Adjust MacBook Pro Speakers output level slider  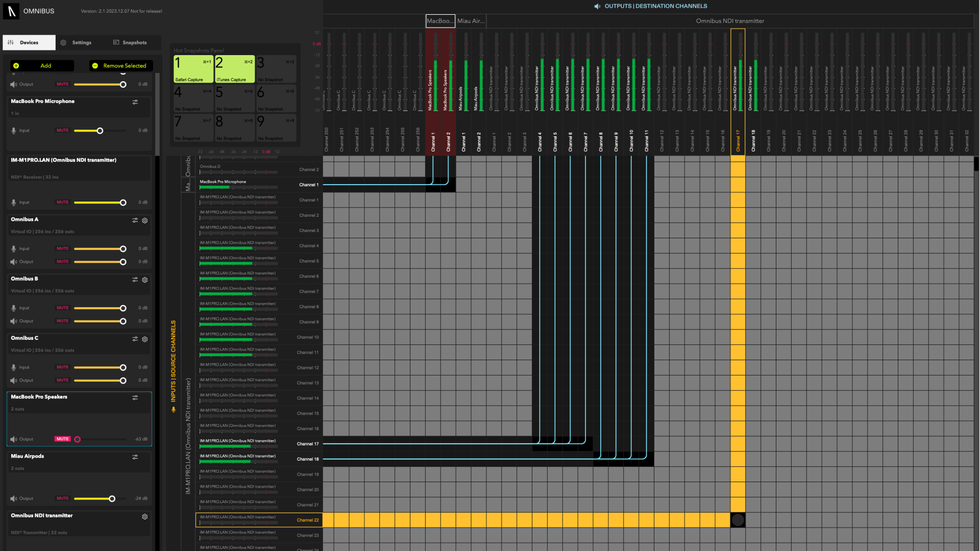click(100, 439)
